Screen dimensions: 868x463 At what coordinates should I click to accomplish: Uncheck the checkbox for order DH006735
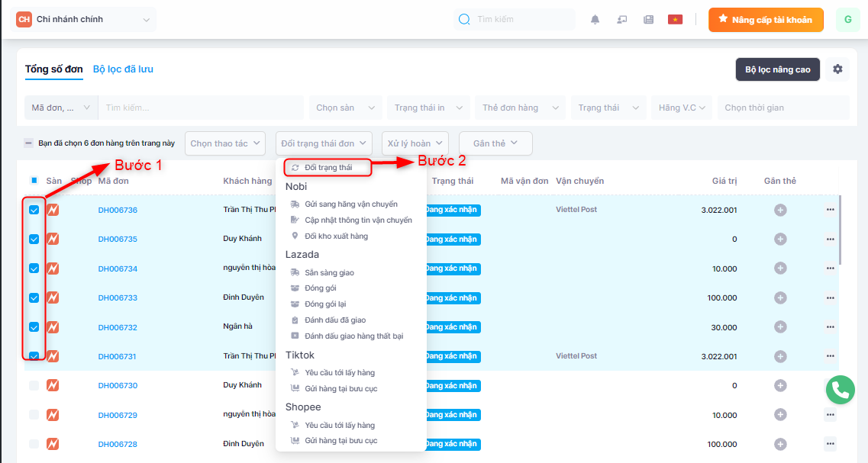pyautogui.click(x=34, y=239)
